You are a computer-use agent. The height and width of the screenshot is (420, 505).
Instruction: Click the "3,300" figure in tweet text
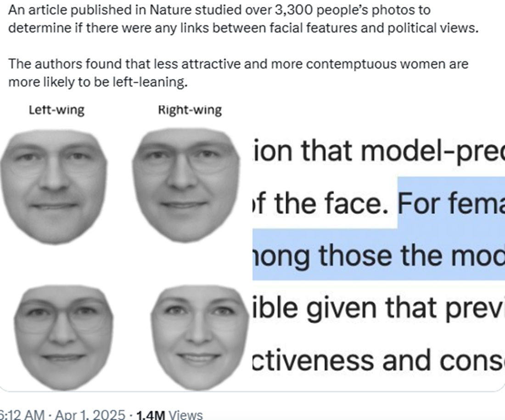click(294, 10)
